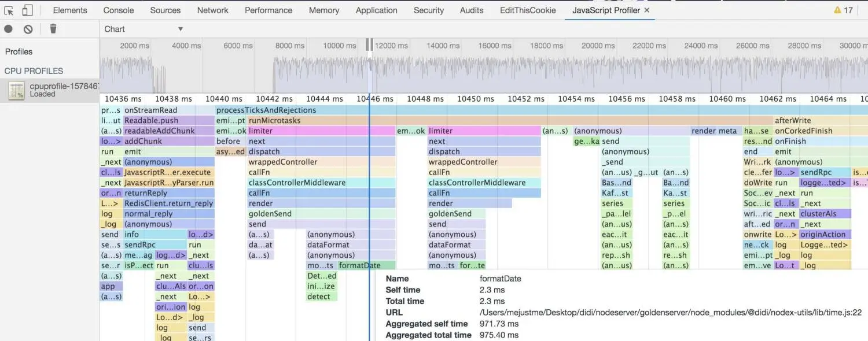
Task: Click the returnReply flame block
Action: point(169,193)
